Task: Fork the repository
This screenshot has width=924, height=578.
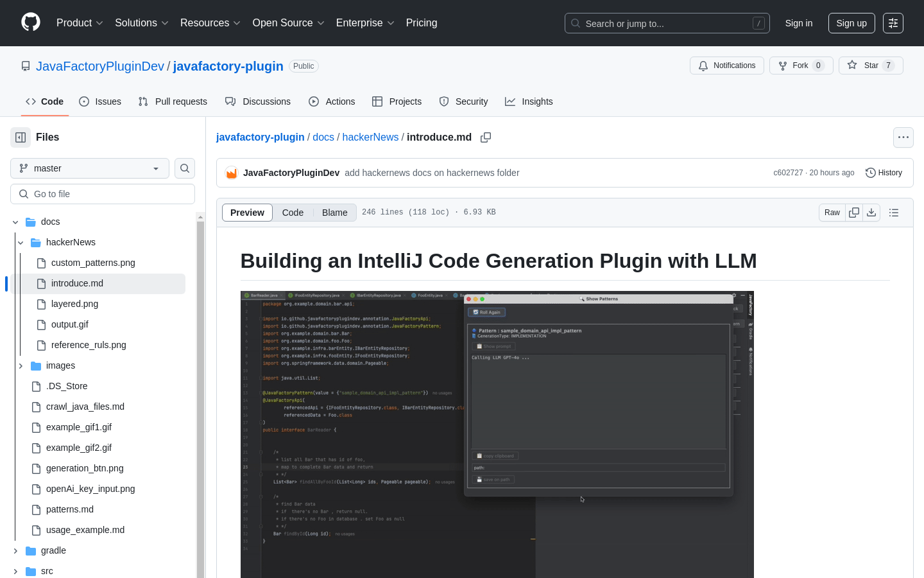Action: [x=801, y=66]
